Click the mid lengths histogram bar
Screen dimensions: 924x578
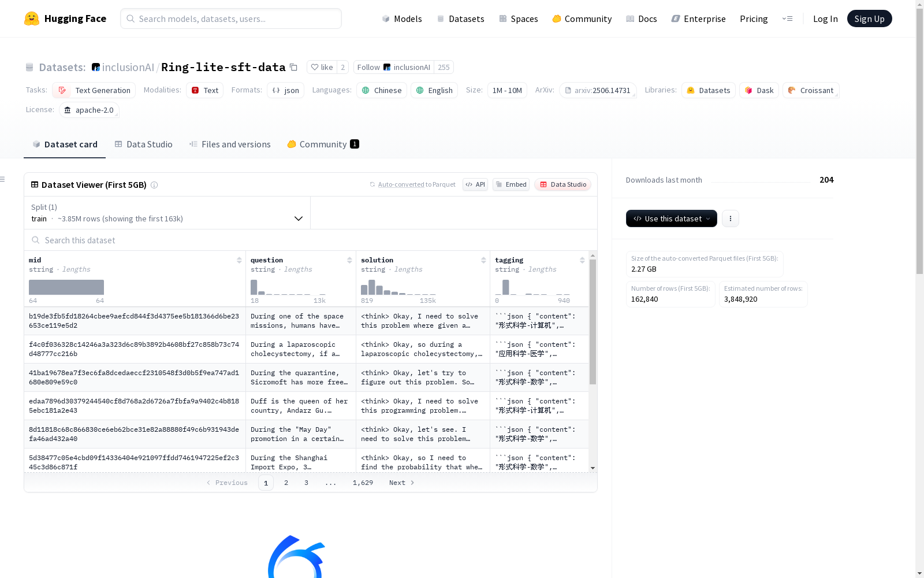click(x=66, y=287)
